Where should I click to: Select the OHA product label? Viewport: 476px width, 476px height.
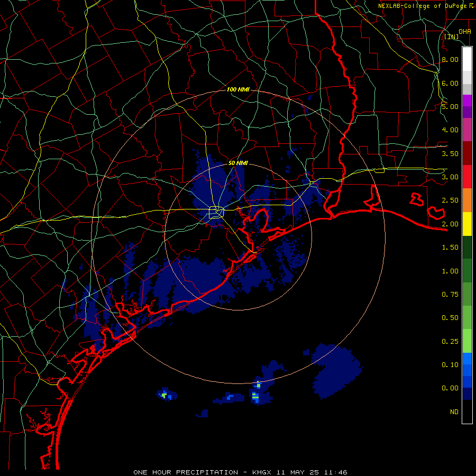[465, 31]
